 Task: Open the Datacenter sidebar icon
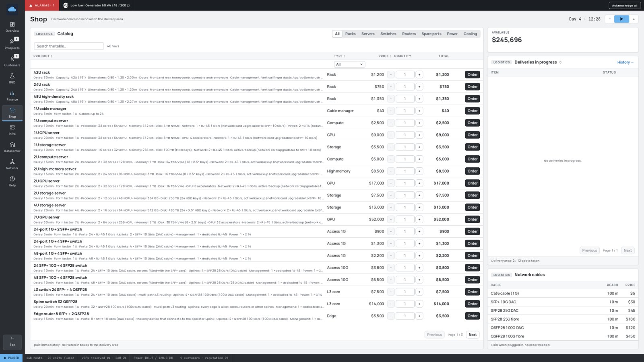(12, 147)
